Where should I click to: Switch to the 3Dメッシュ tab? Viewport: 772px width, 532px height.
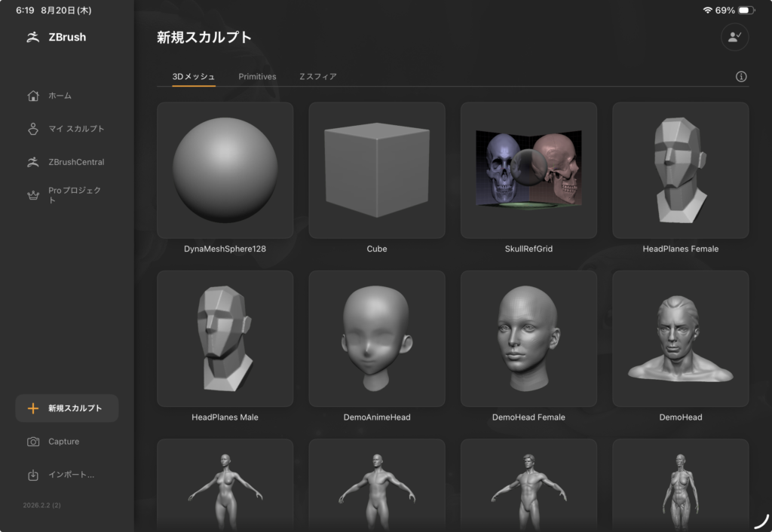(x=194, y=77)
